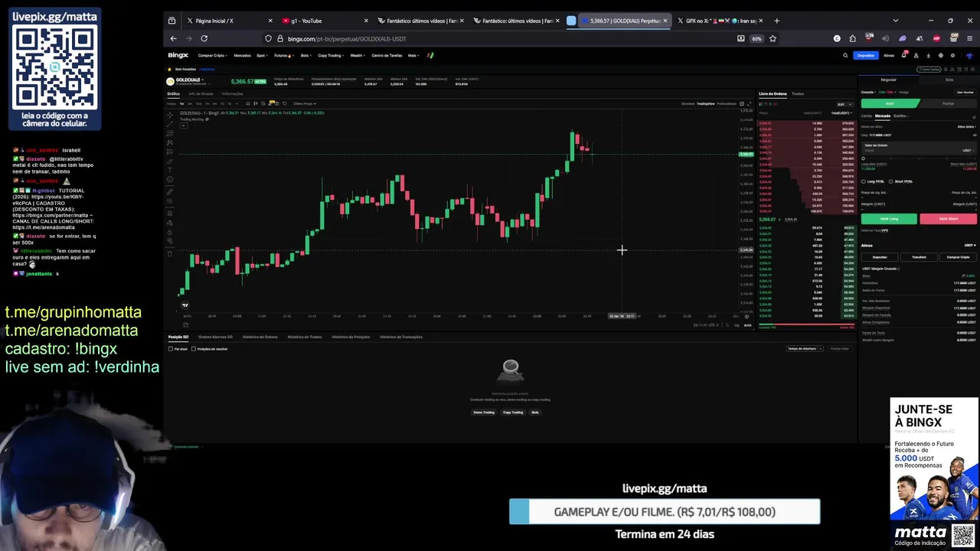Click the Depositar button
Viewport: 980px width, 551px height.
(866, 55)
